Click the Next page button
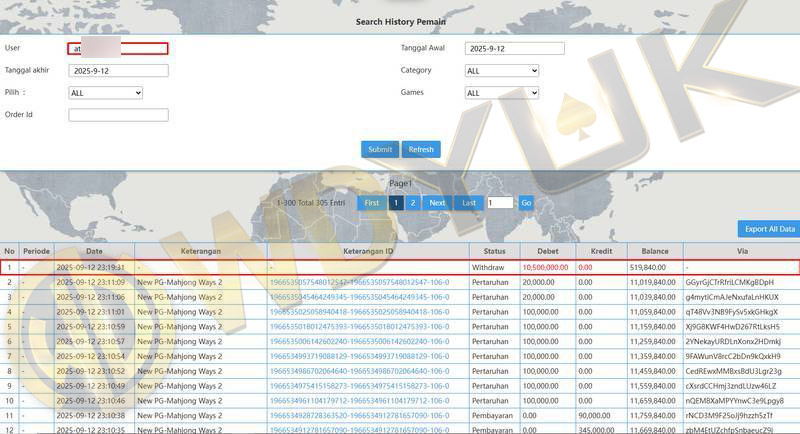This screenshot has height=434, width=800. point(437,202)
